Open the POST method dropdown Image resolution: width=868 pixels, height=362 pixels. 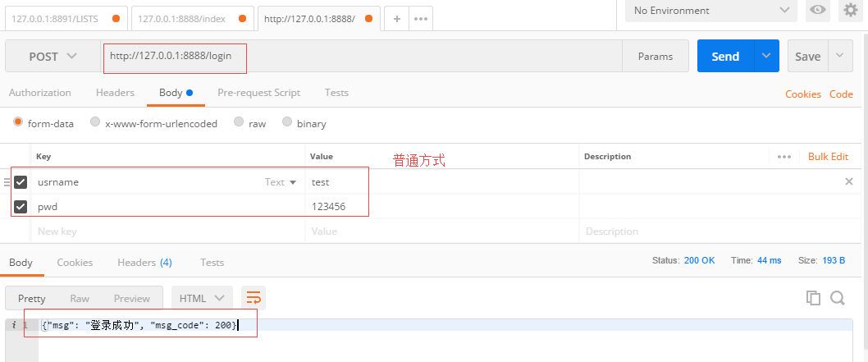point(53,57)
